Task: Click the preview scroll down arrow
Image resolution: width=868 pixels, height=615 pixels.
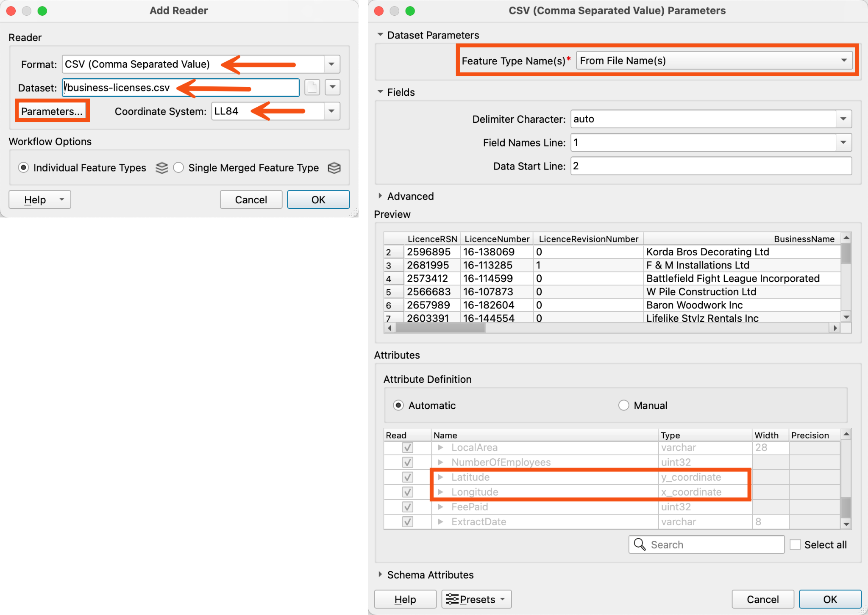Action: [846, 317]
